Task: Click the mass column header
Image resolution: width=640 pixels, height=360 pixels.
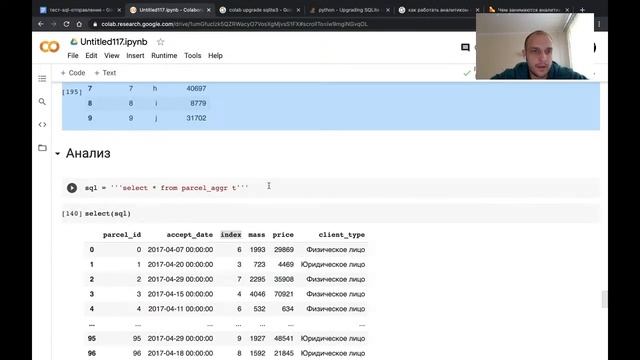Action: click(x=257, y=235)
